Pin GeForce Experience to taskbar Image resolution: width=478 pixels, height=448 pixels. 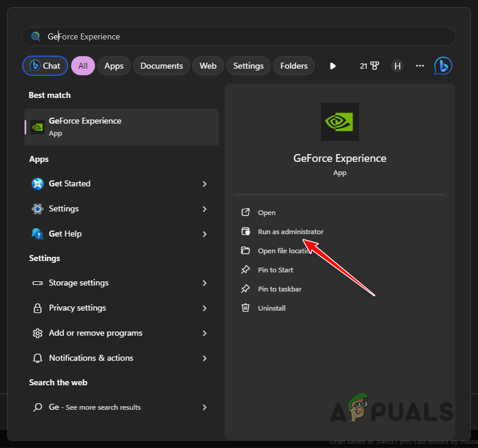pyautogui.click(x=281, y=289)
